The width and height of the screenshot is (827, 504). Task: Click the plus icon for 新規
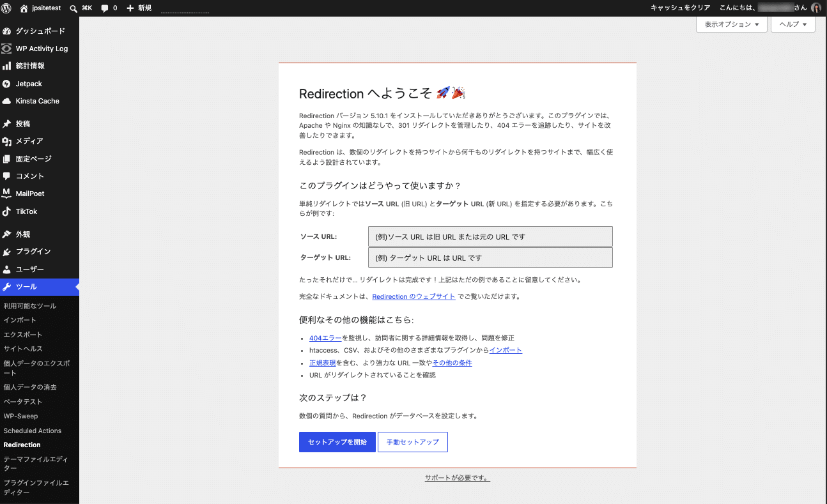[x=130, y=8]
